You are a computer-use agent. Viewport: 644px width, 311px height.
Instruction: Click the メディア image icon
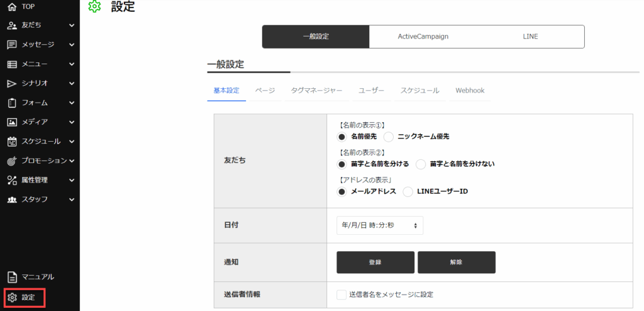[12, 122]
